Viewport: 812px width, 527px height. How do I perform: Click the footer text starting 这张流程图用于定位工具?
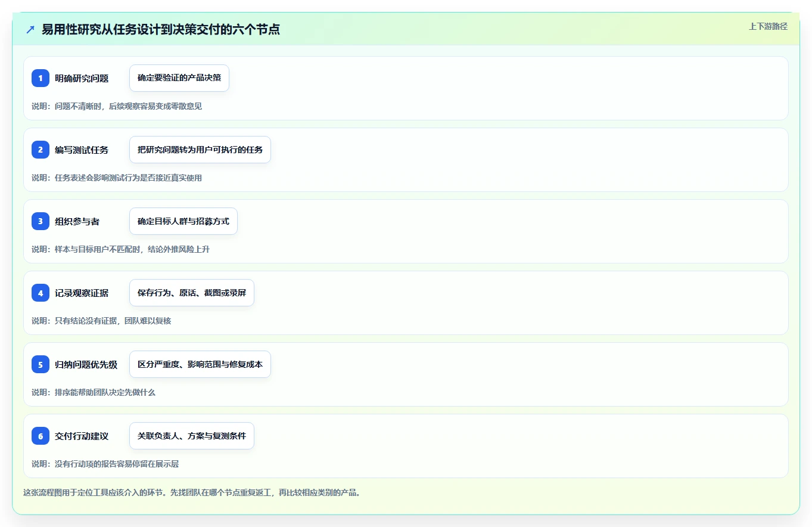[192, 493]
